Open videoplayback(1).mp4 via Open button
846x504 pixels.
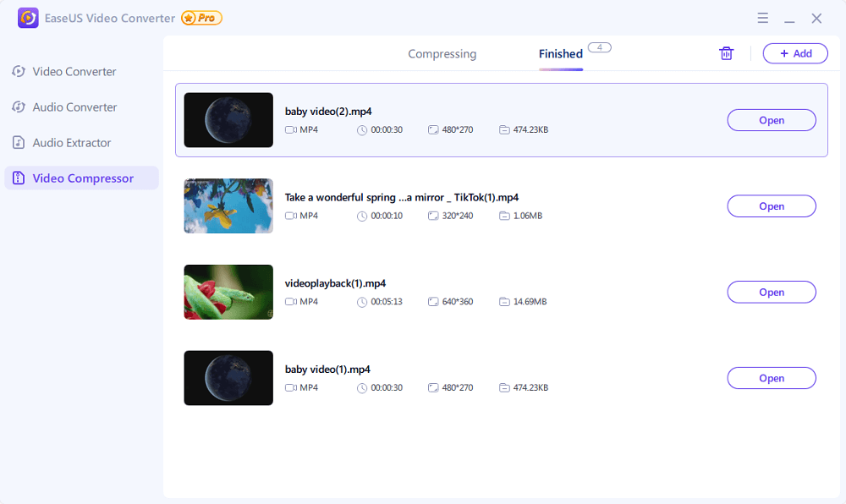click(771, 293)
